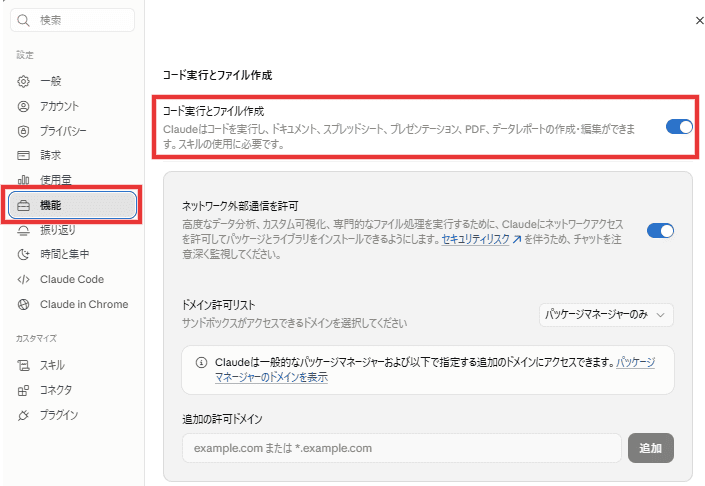Select the 機能 menu item
705x486 pixels.
[x=72, y=205]
